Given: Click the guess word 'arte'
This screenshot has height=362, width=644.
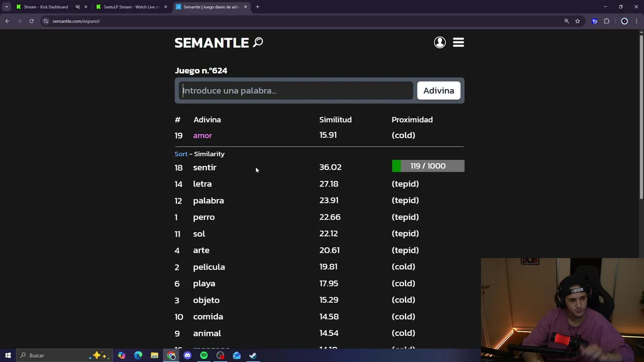Looking at the screenshot, I should (x=201, y=250).
